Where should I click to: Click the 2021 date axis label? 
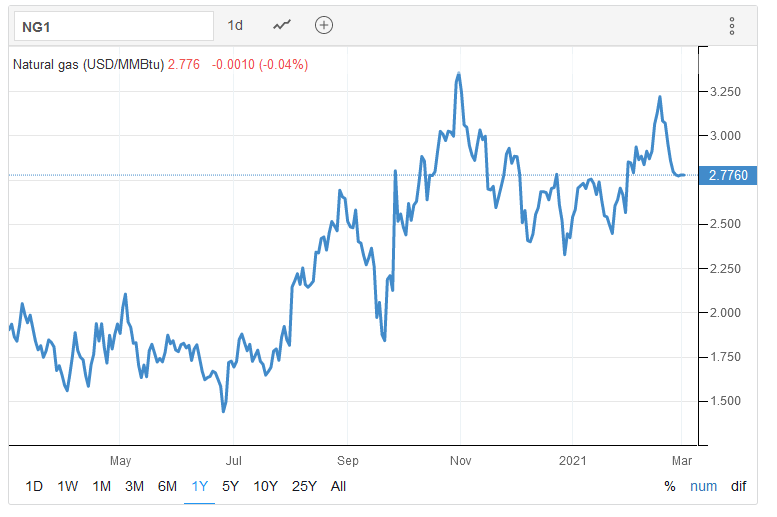click(x=573, y=460)
